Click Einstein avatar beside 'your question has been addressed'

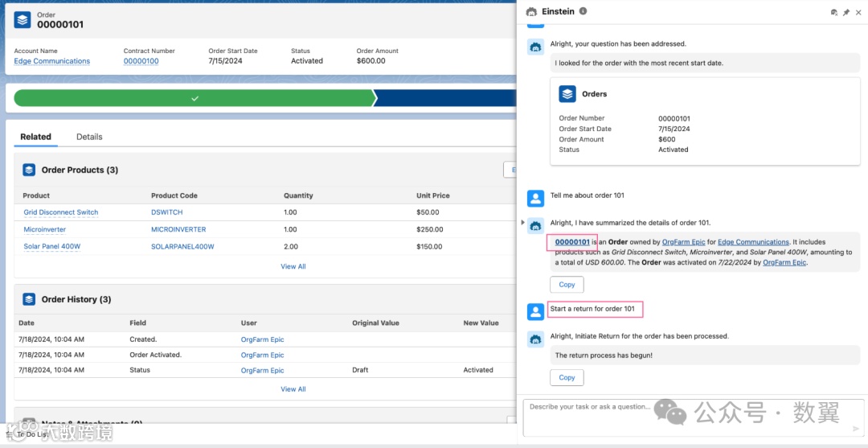(x=534, y=47)
